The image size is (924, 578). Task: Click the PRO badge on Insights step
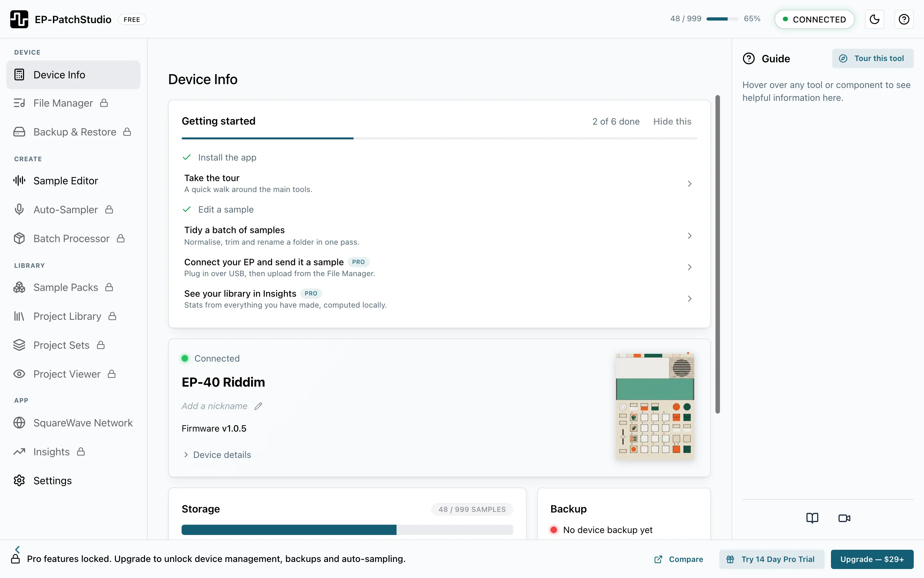[311, 293]
